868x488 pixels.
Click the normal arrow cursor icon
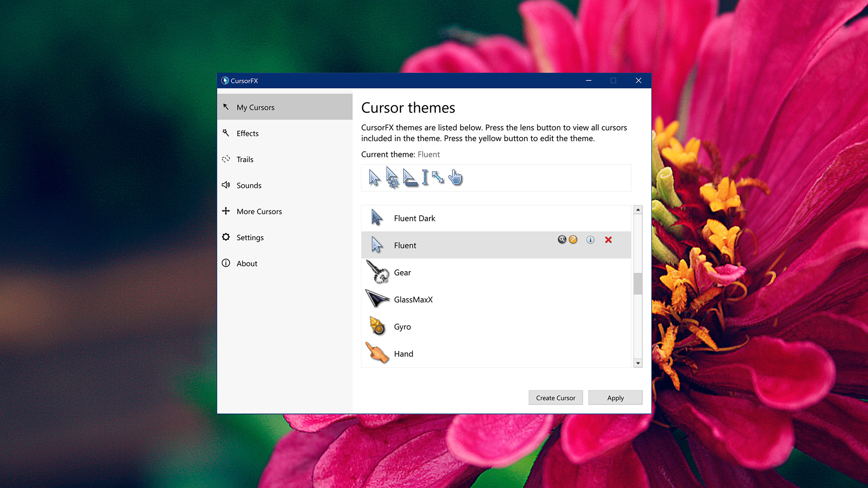pos(373,177)
